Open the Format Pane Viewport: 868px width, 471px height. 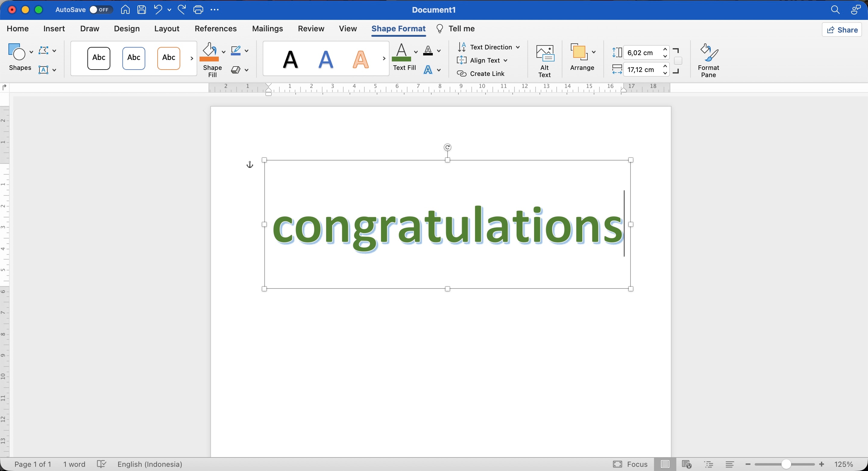(708, 61)
